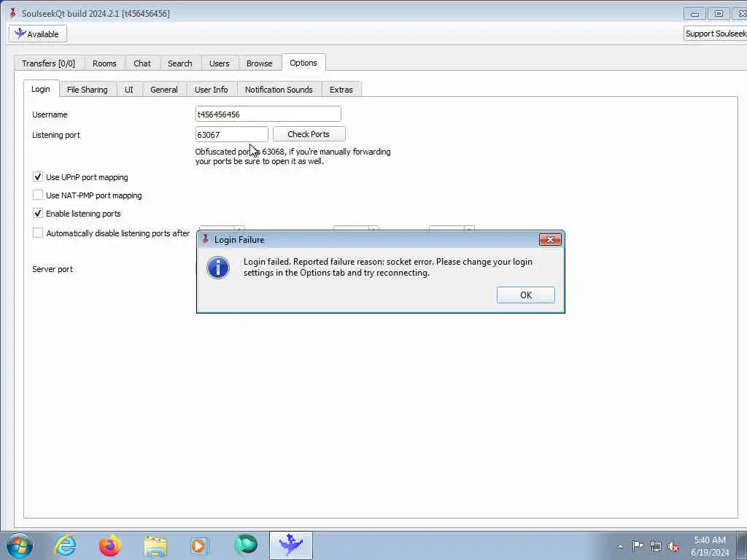Click the Login failed message text
Image resolution: width=747 pixels, height=560 pixels.
[x=388, y=267]
